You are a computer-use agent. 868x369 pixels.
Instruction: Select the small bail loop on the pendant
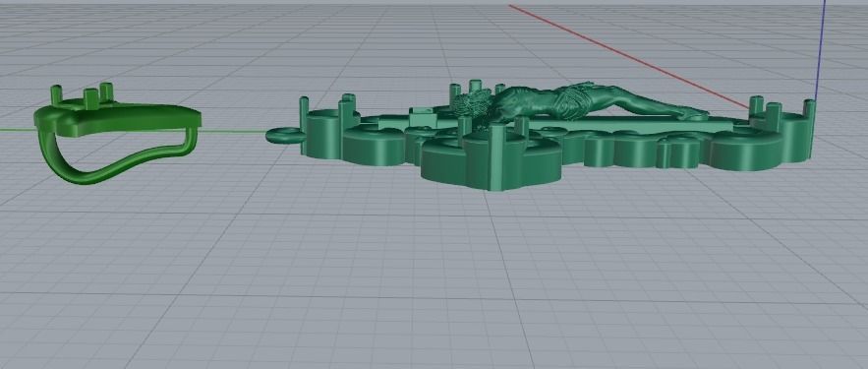(x=284, y=135)
